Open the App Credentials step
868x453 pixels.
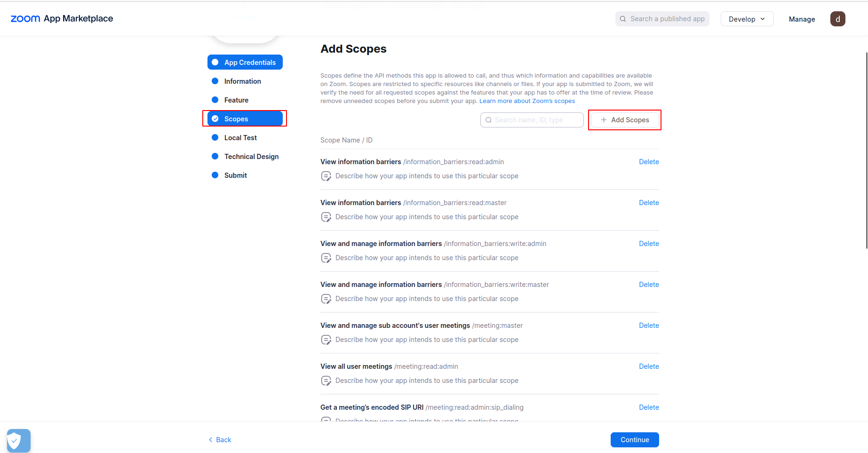tap(245, 63)
